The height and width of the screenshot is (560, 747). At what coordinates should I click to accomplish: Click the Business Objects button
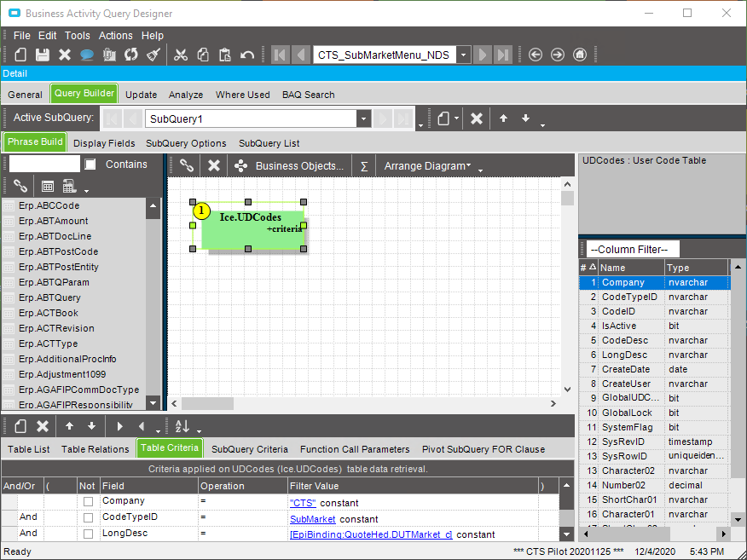tap(299, 166)
